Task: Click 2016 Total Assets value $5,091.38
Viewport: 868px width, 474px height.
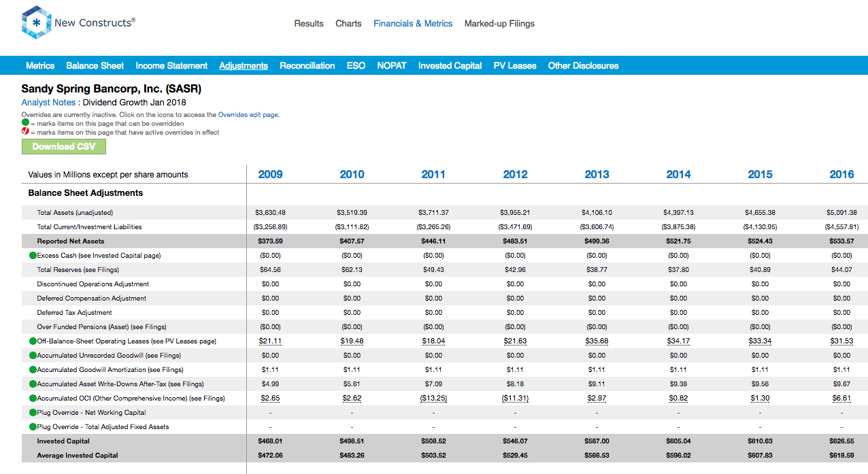Action: 841,213
